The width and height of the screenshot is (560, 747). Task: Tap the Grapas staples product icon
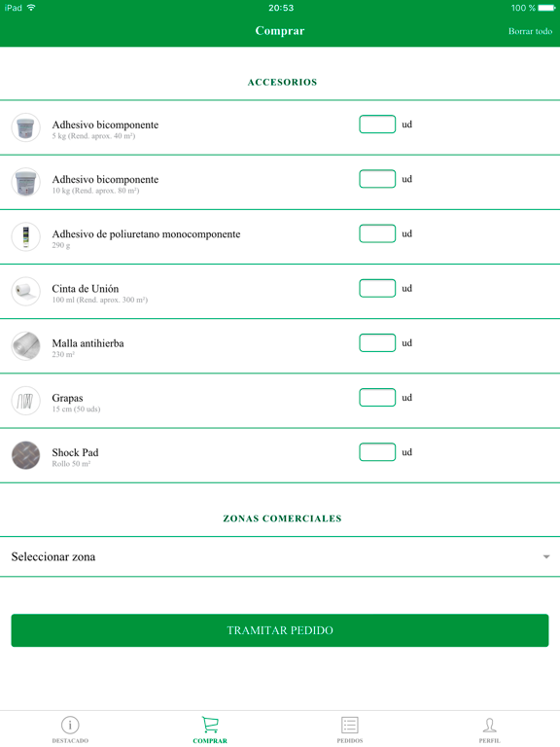coord(25,401)
